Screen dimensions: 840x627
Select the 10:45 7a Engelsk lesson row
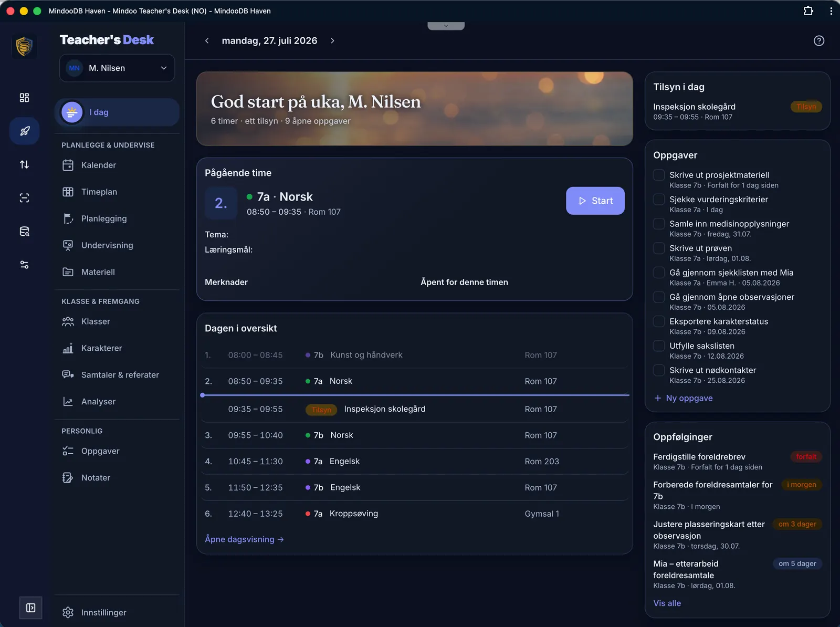415,462
